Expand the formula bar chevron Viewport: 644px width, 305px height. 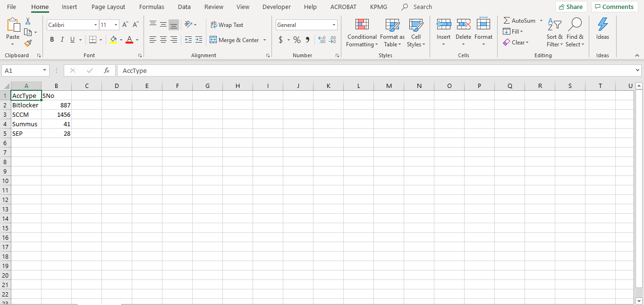[638, 70]
